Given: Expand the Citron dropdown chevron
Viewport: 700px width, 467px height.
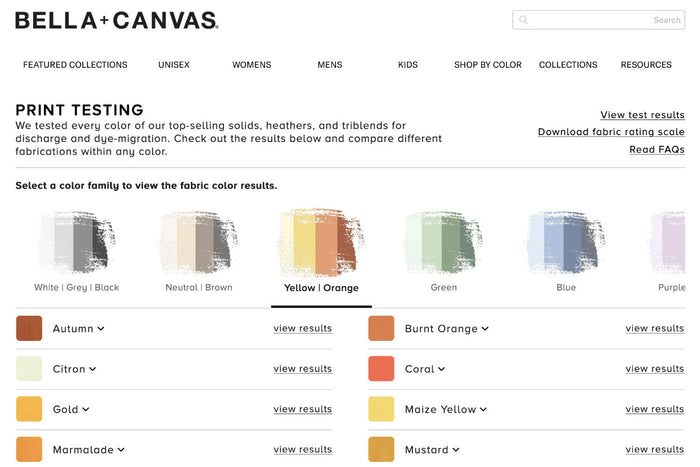Looking at the screenshot, I should tap(92, 369).
